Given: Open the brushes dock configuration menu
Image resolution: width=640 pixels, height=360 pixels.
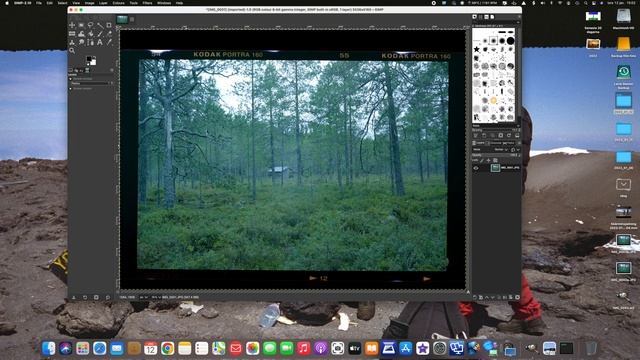Looking at the screenshot, I should (x=520, y=17).
